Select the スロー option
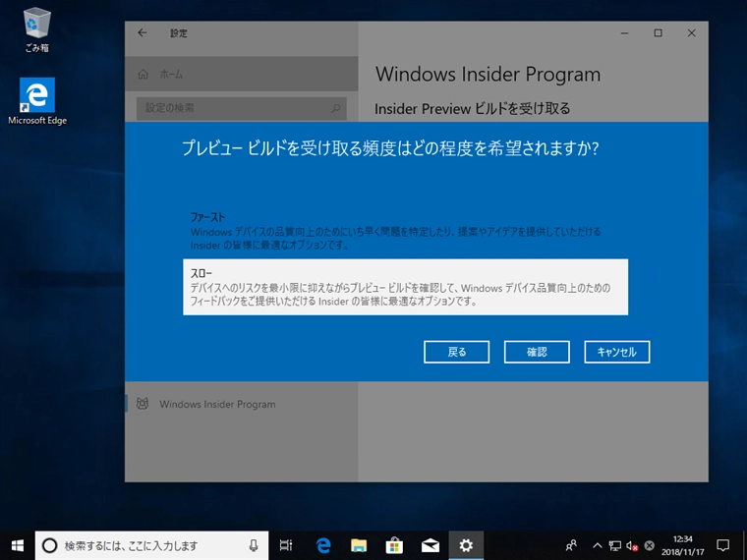Screen dimensions: 747x560 click(x=405, y=287)
